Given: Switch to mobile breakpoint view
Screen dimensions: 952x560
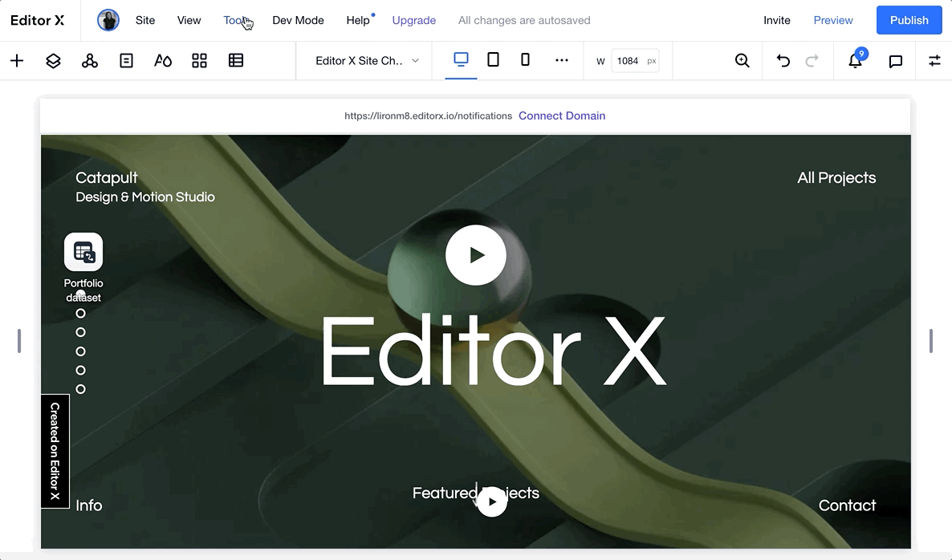Looking at the screenshot, I should coord(525,59).
